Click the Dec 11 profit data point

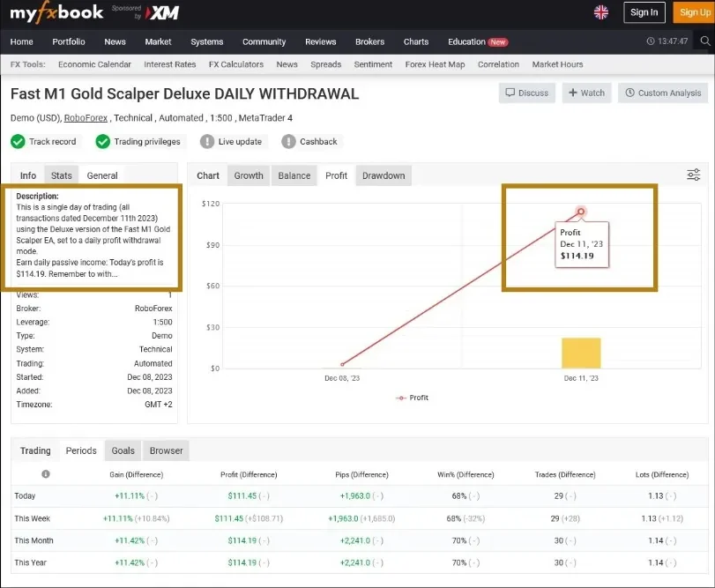(581, 212)
